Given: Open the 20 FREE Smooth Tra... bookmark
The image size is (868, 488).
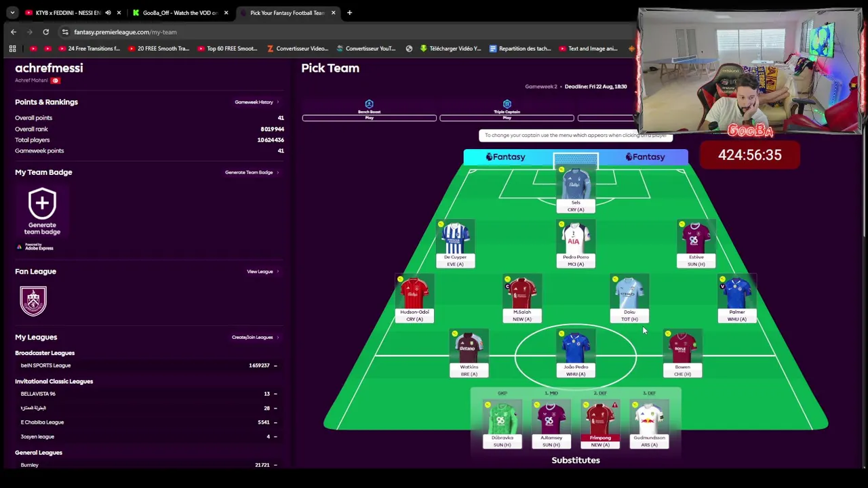Looking at the screenshot, I should point(158,48).
